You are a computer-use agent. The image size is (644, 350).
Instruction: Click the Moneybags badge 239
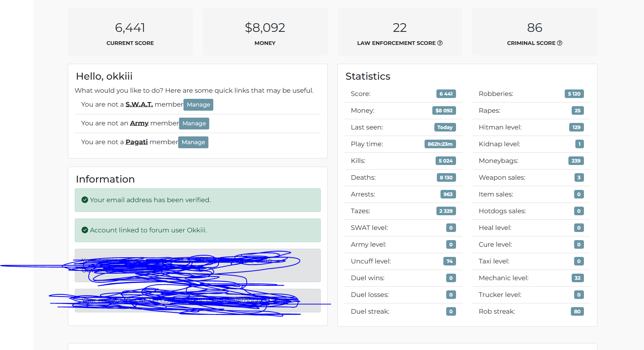[x=576, y=161]
